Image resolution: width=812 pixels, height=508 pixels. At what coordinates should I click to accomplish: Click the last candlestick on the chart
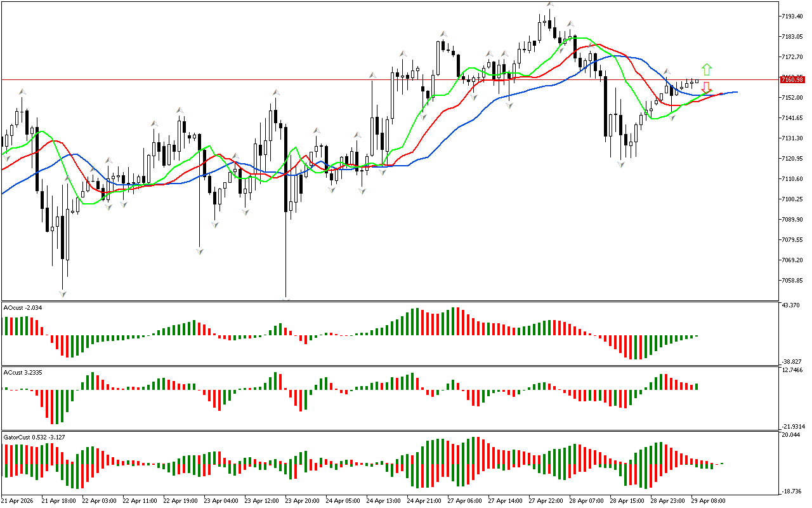[697, 81]
